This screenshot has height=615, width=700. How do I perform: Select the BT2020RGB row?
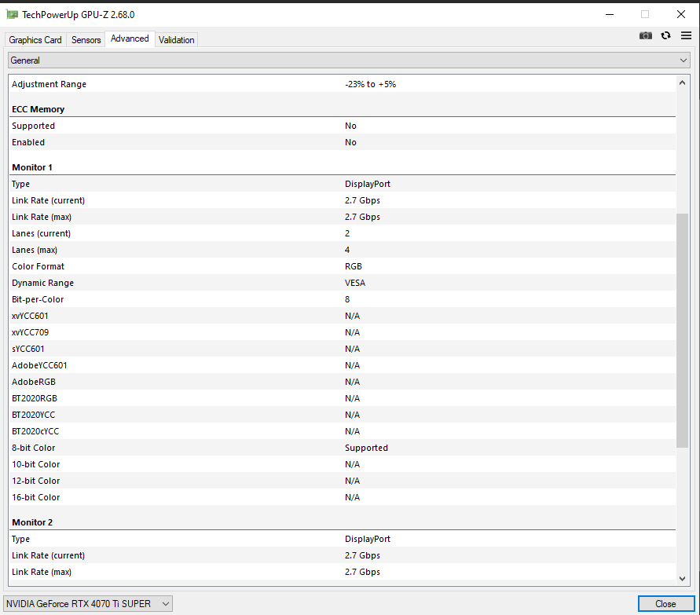[342, 398]
